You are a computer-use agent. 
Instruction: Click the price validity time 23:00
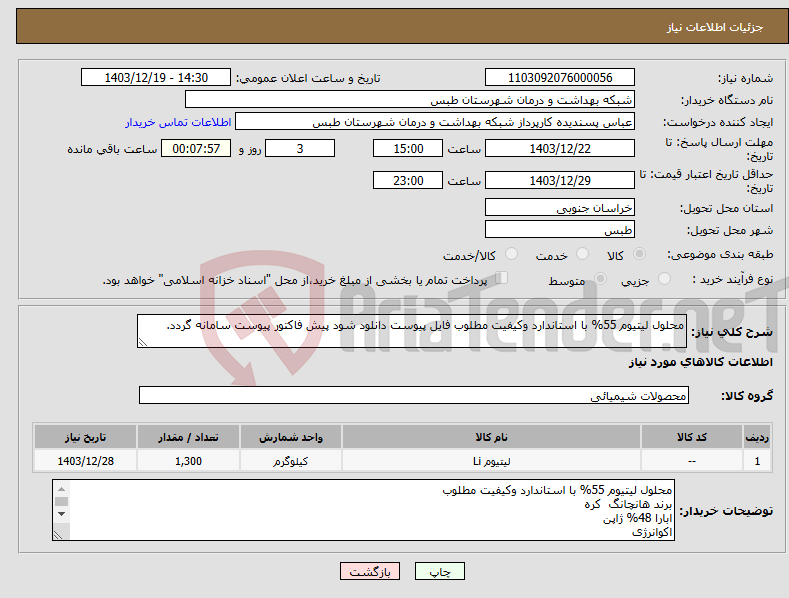[408, 180]
